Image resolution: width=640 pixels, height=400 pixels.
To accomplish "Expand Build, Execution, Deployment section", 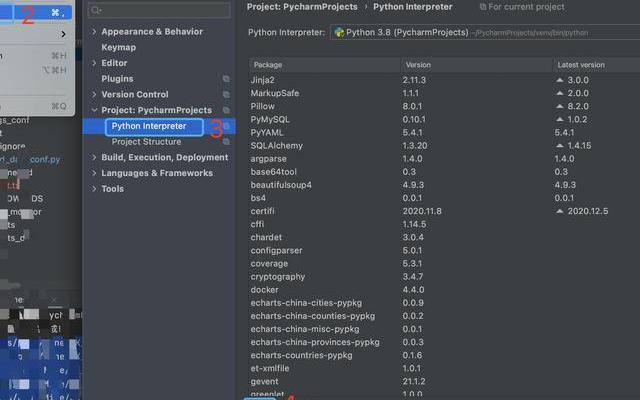I will [x=94, y=157].
